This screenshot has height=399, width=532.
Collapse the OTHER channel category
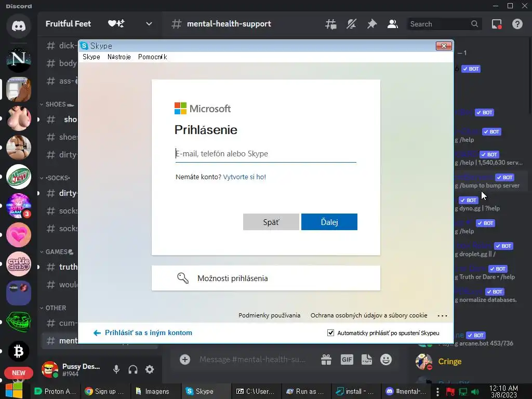click(x=53, y=308)
